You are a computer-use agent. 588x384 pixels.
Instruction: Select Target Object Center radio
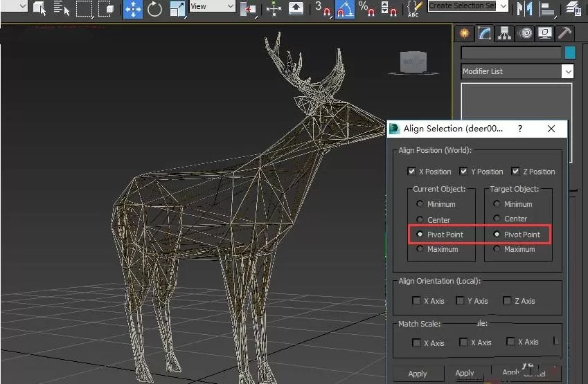coord(497,218)
